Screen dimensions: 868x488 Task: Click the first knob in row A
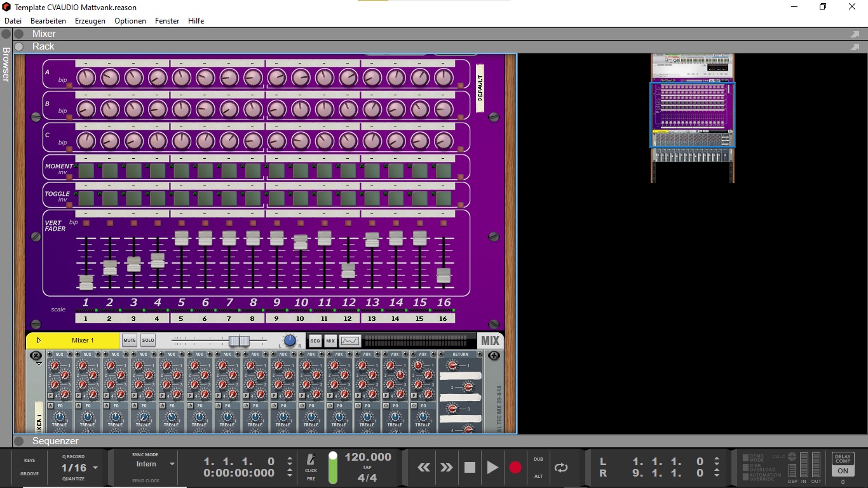tap(86, 78)
